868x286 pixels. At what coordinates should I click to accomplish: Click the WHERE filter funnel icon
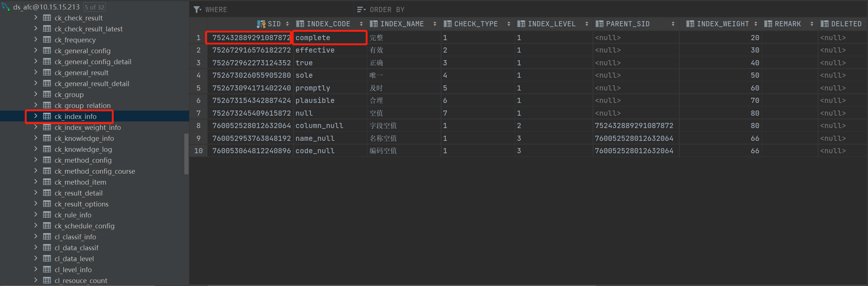[197, 9]
